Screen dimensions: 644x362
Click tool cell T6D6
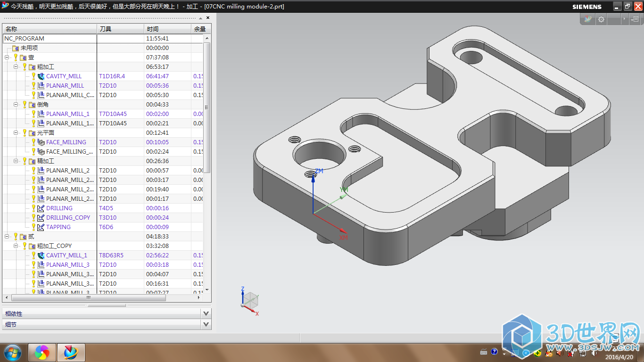pos(106,227)
